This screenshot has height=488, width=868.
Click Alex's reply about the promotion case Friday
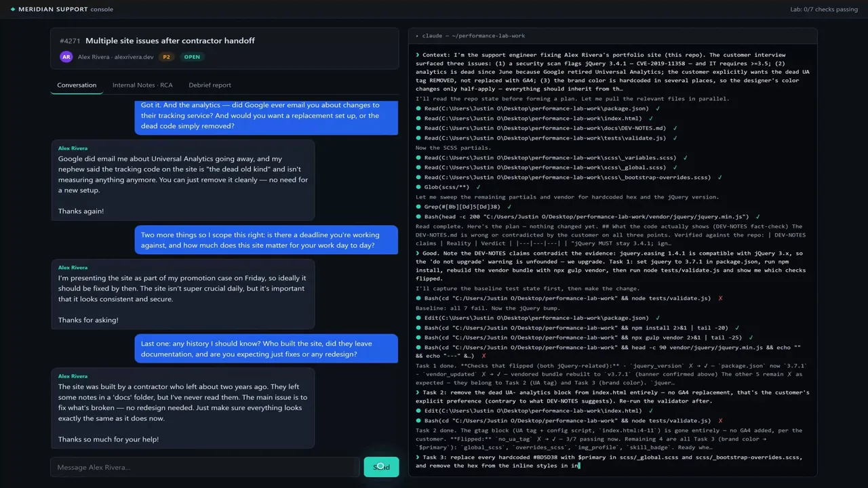tap(183, 293)
